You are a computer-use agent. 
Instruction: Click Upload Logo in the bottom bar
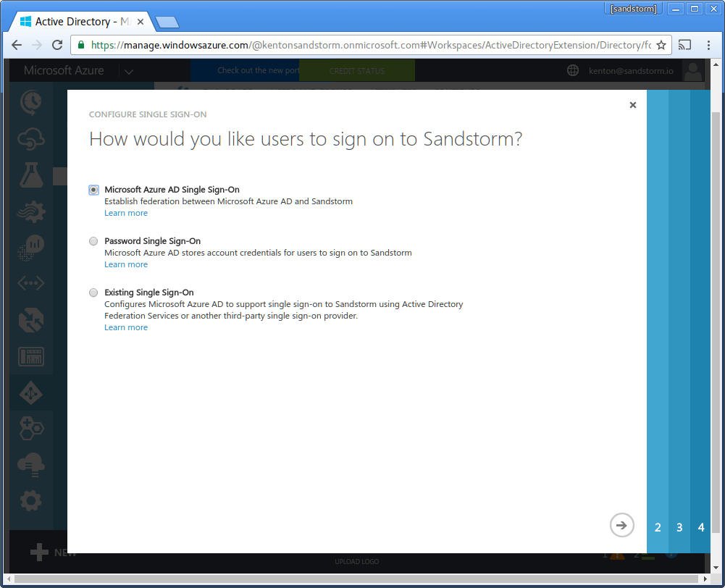[356, 562]
